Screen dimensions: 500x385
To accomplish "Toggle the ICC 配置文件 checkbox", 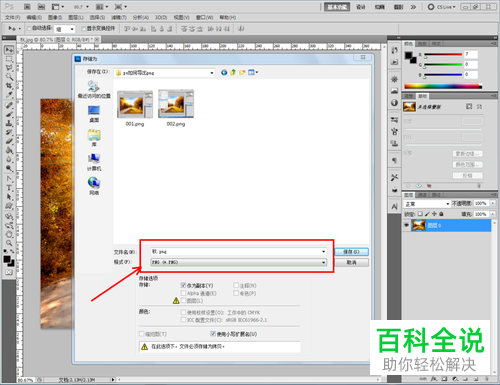I will point(183,320).
